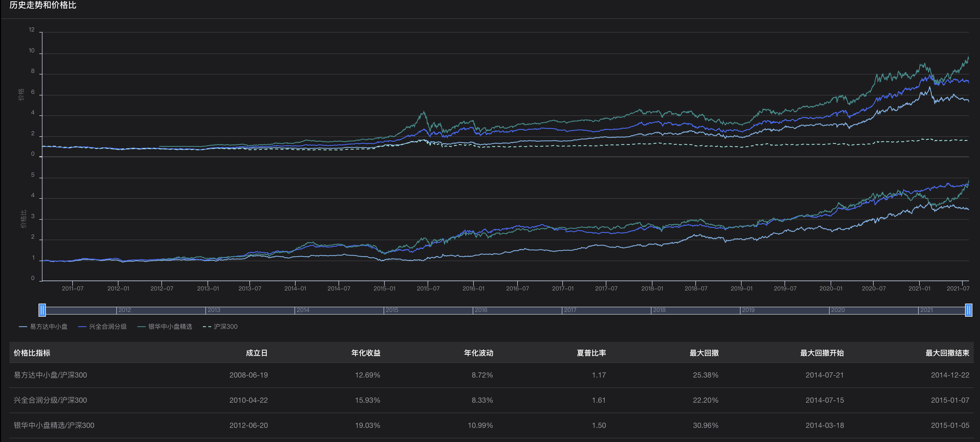
Task: Select 兴全合润分级/沪深300 table row
Action: pyautogui.click(x=50, y=400)
